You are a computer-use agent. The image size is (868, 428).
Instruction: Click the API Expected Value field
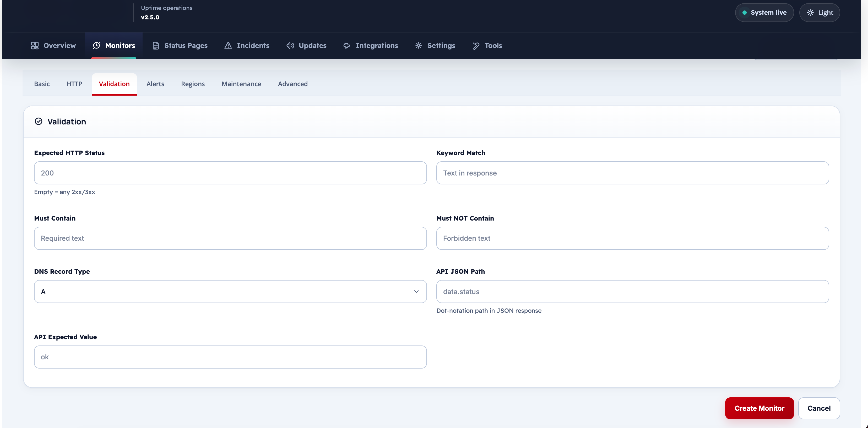coord(230,357)
